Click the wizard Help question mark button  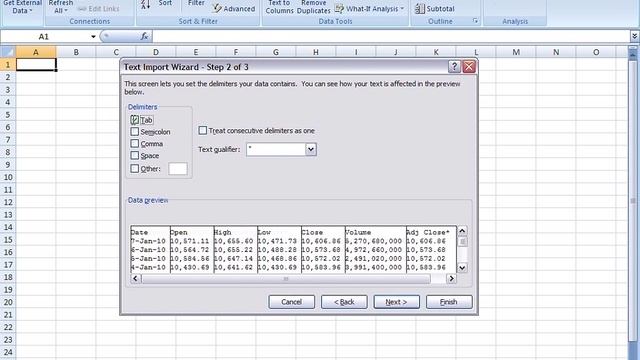click(454, 67)
